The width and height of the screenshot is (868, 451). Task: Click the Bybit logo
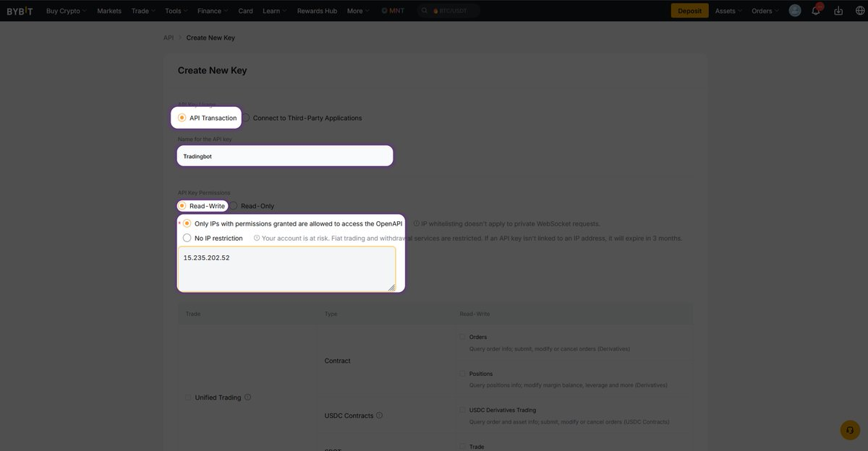tap(20, 11)
